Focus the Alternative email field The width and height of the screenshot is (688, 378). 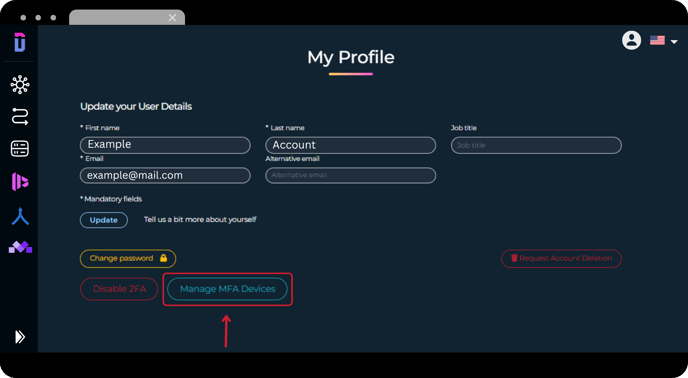[351, 175]
